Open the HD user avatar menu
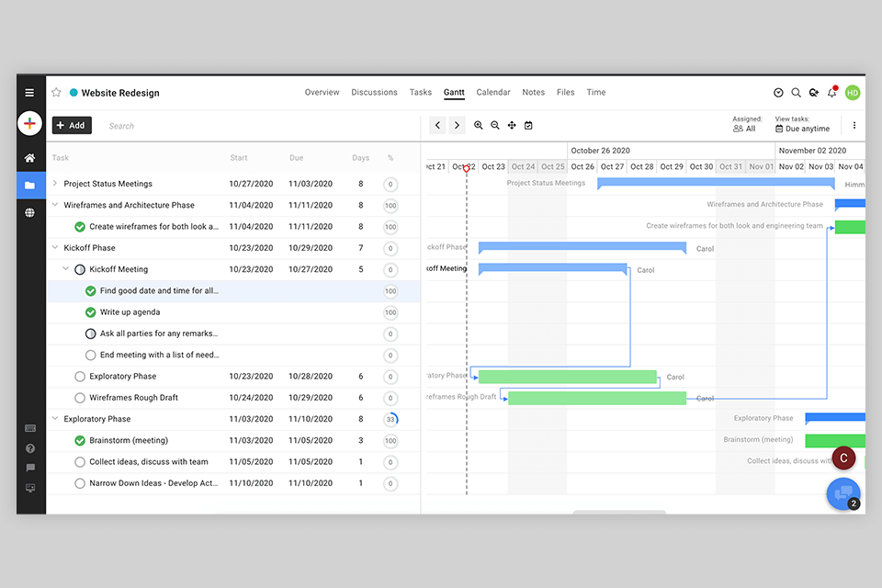The width and height of the screenshot is (882, 588). point(853,93)
